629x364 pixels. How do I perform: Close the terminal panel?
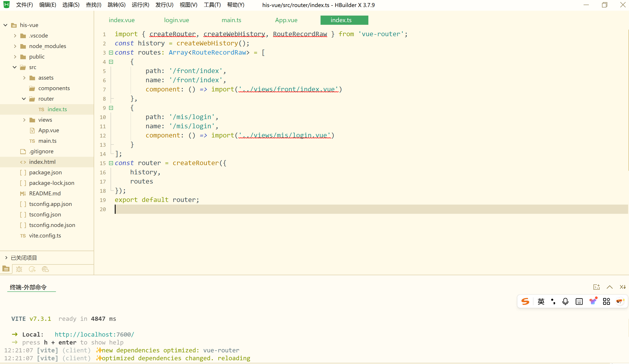pos(622,287)
